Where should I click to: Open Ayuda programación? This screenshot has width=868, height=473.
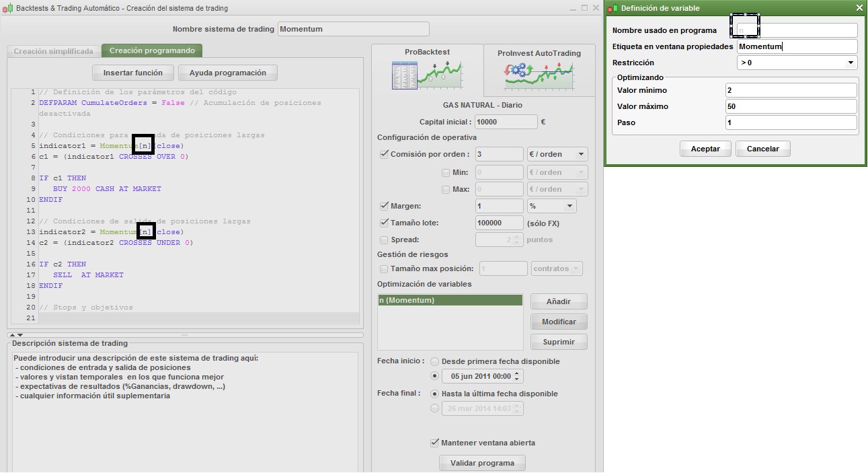tap(228, 73)
